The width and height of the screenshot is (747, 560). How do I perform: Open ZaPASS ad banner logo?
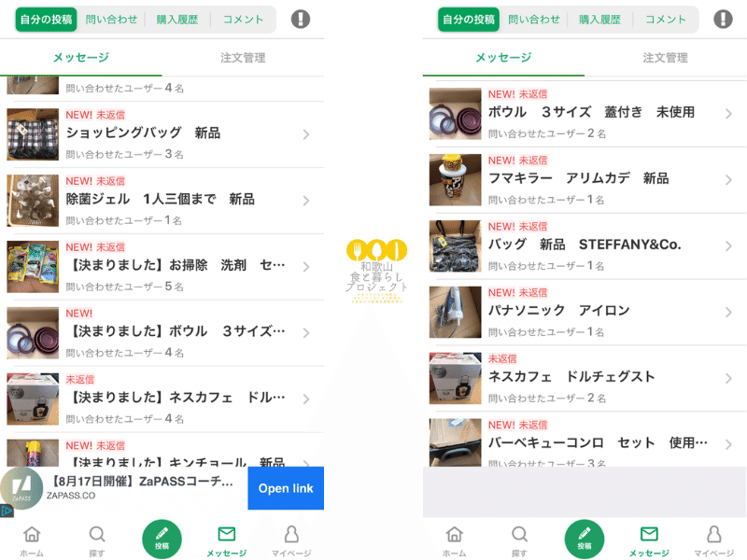click(x=21, y=488)
